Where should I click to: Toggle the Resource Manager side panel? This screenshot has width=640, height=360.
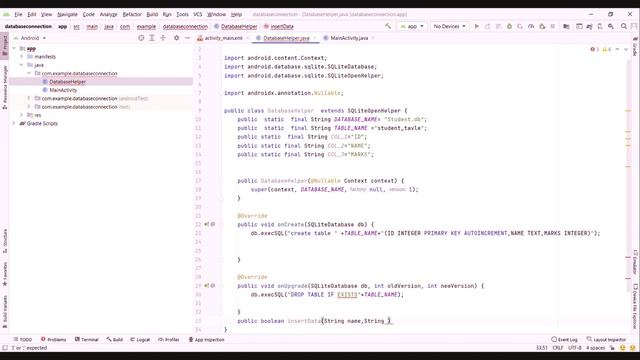(5, 87)
